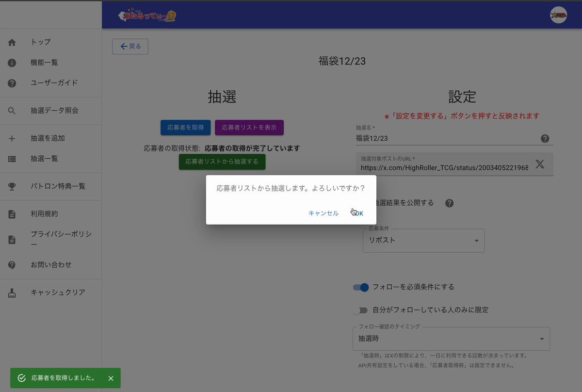
Task: Select 抽選一覧 in the sidebar
Action: 51,159
